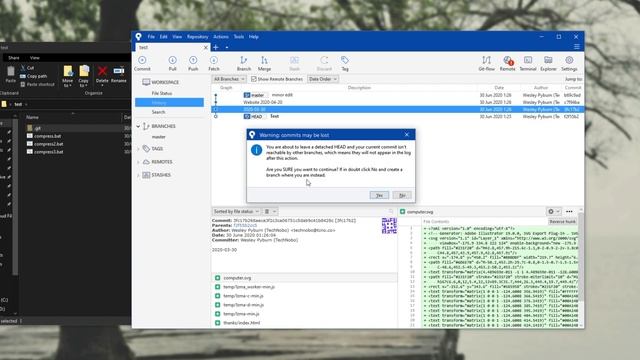Click the three-dots options for computer.svg diff
Screen dimensions: 640x360
pos(569,211)
